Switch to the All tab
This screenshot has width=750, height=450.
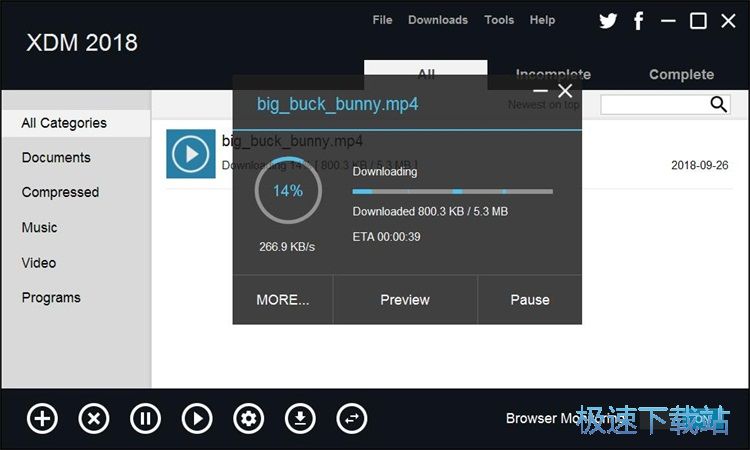coord(426,74)
